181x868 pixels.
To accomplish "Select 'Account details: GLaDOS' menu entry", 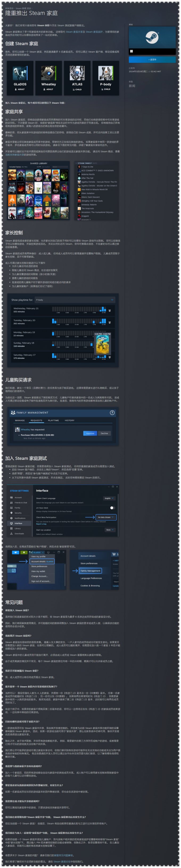I will (42, 561).
